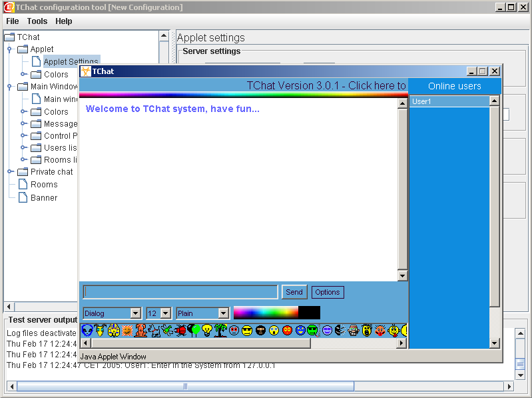532x398 pixels.
Task: Expand the Rooms list folder node
Action: [x=23, y=159]
